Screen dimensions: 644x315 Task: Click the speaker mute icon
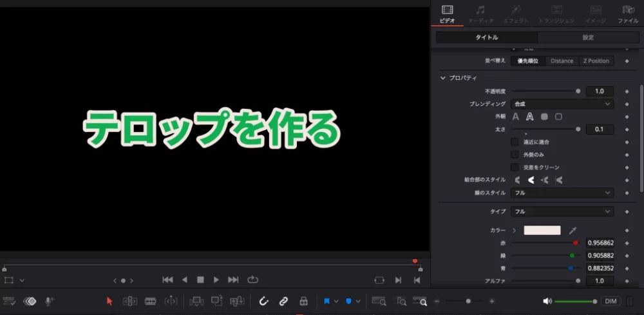(547, 301)
